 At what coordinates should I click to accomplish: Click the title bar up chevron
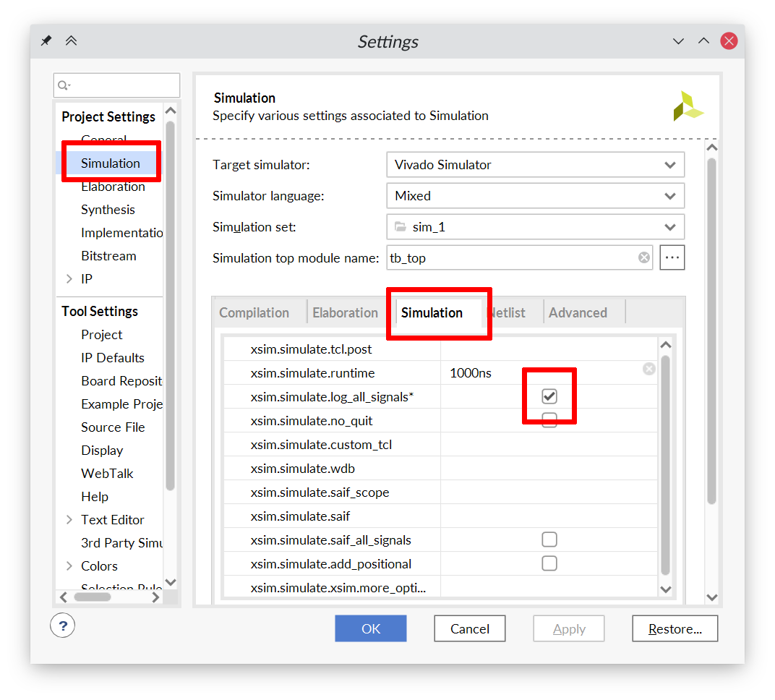click(x=703, y=41)
